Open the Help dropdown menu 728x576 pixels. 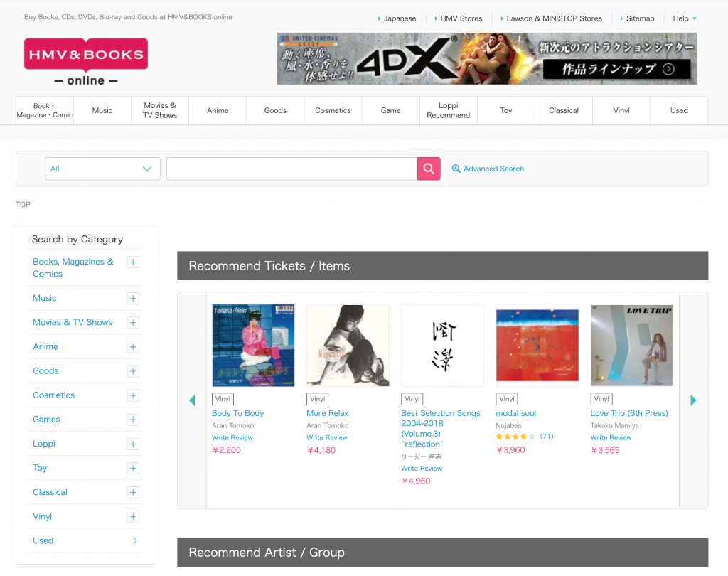point(685,18)
